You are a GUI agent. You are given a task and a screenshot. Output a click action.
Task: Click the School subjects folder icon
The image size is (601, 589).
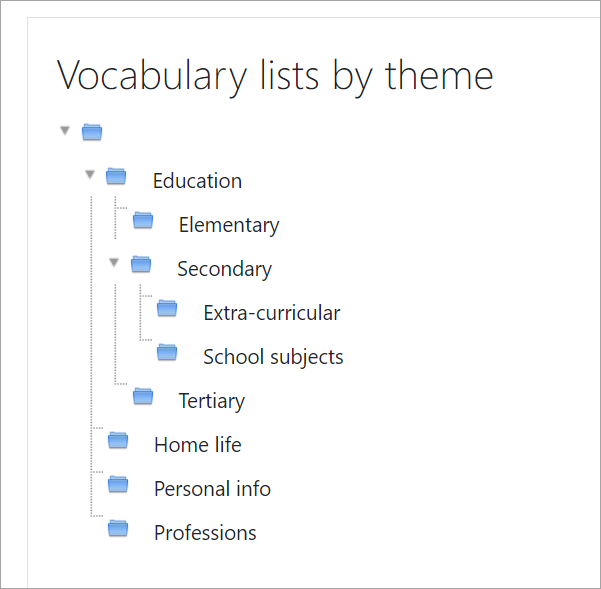[x=167, y=353]
